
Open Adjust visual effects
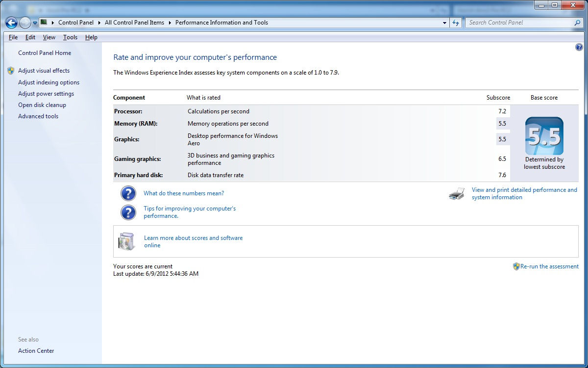pyautogui.click(x=44, y=71)
